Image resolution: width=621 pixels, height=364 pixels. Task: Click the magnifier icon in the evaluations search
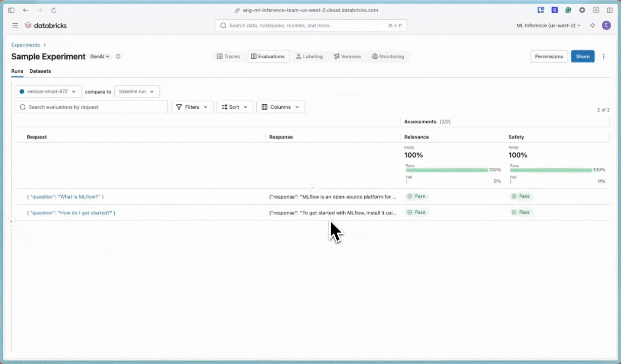tap(23, 107)
